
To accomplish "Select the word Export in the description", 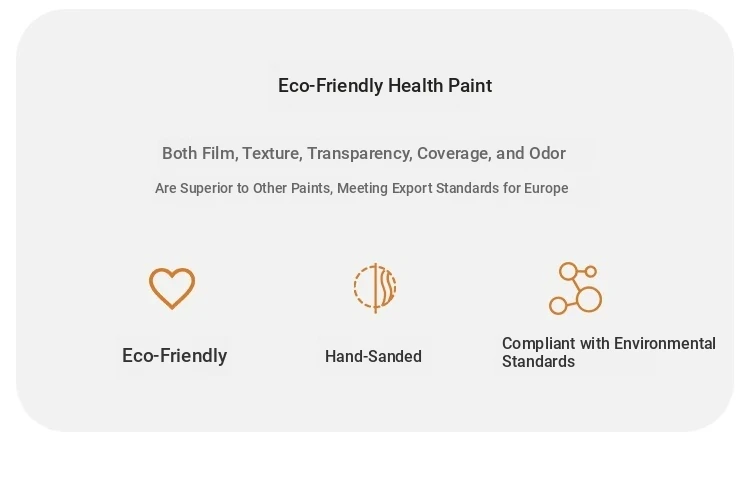I will (x=412, y=188).
